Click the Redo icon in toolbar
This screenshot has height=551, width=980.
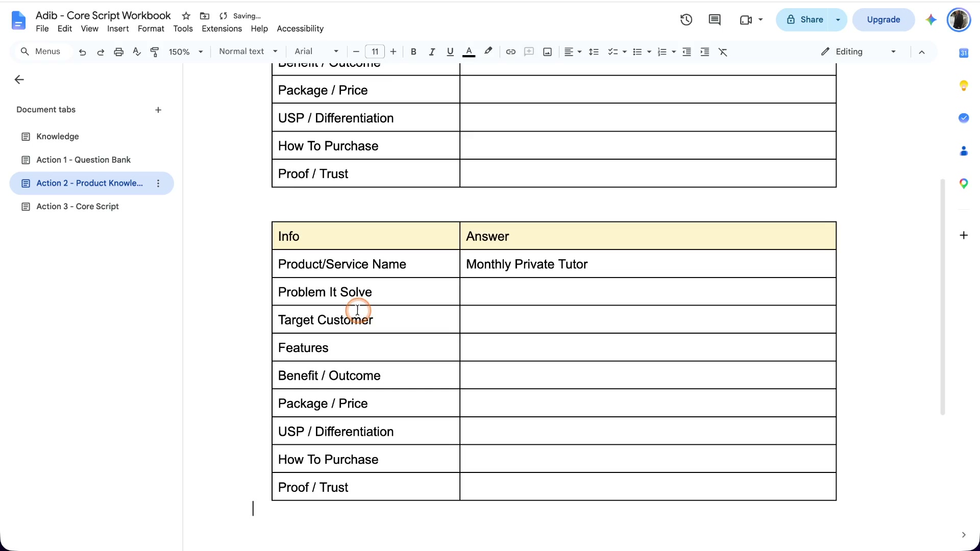[101, 52]
